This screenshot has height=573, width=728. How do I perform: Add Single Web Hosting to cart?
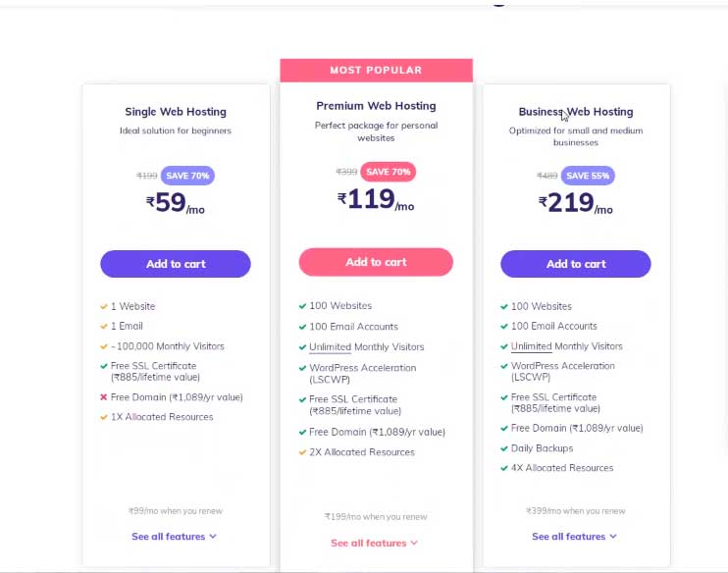(176, 264)
